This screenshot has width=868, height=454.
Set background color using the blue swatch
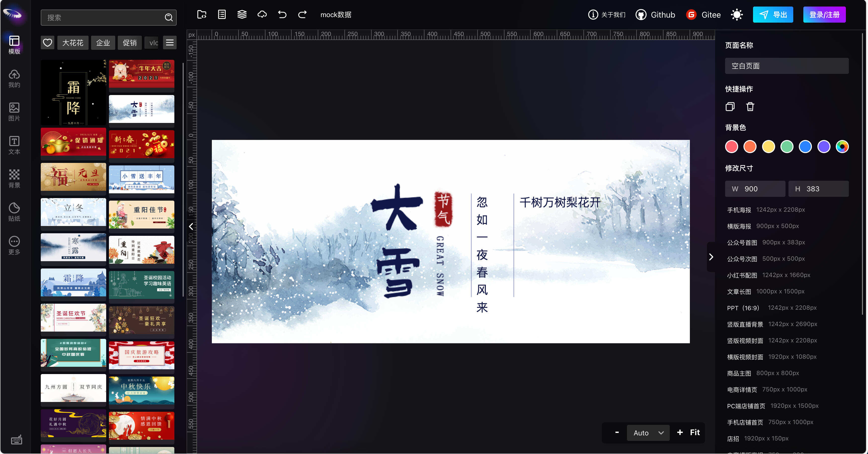point(805,147)
